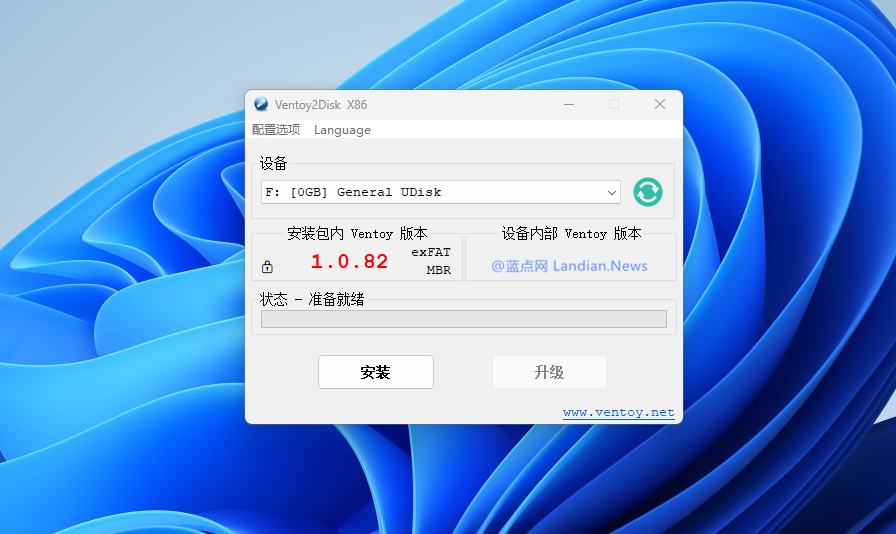Click the secure boot lock icon
896x534 pixels.
(x=267, y=267)
